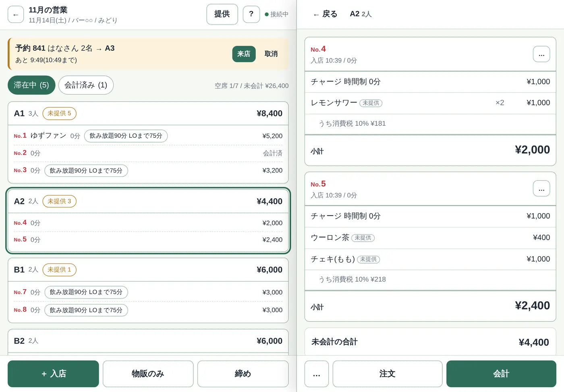This screenshot has width=564, height=392.
Task: Select table B2 card header
Action: [148, 341]
